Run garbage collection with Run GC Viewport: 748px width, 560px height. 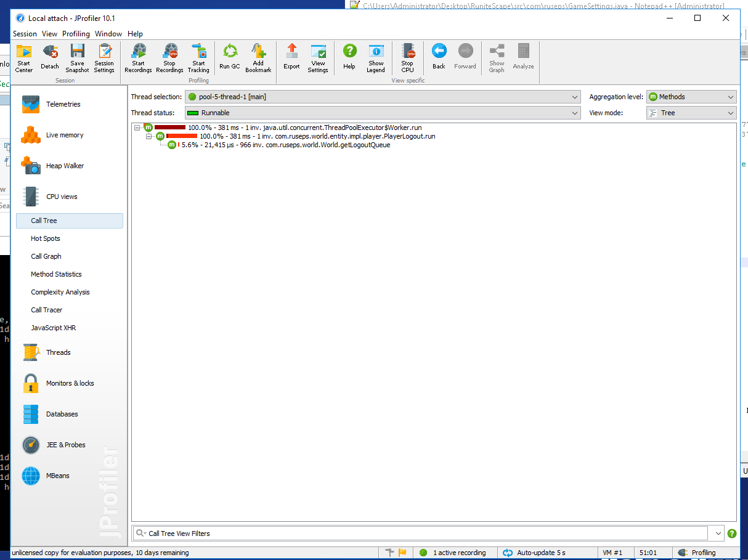(x=229, y=58)
